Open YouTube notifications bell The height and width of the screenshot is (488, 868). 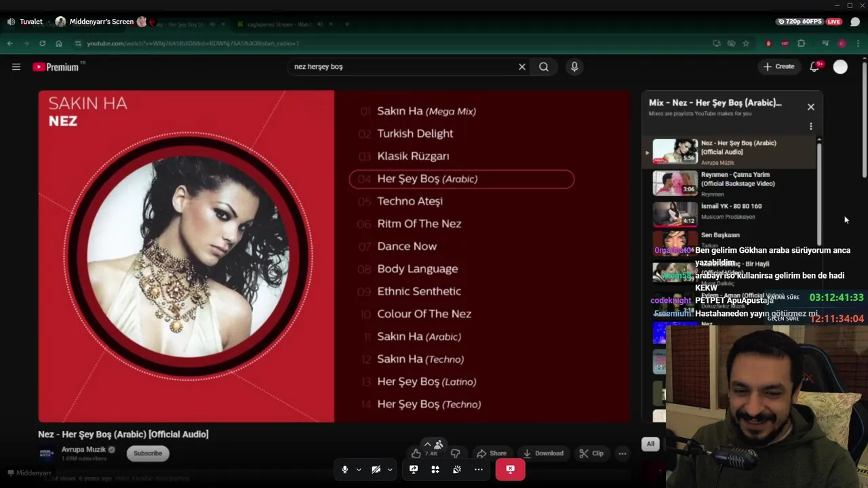click(815, 66)
